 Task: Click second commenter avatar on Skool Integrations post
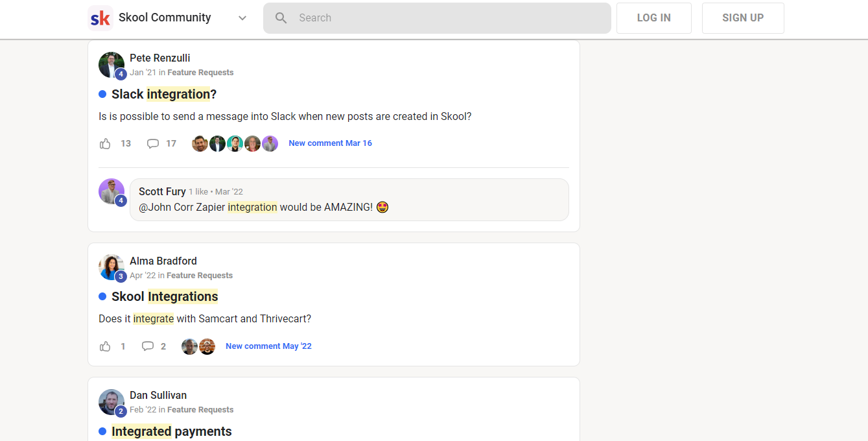[207, 346]
